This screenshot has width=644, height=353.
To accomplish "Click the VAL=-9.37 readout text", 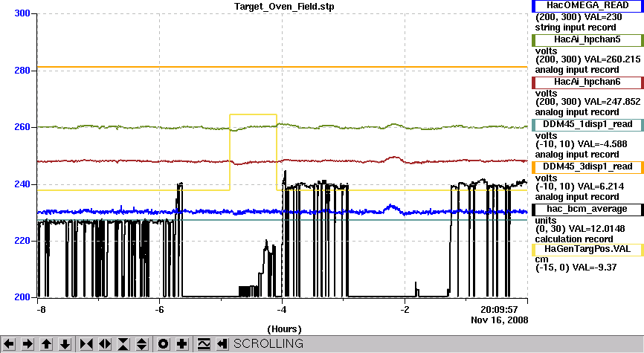I will (596, 268).
